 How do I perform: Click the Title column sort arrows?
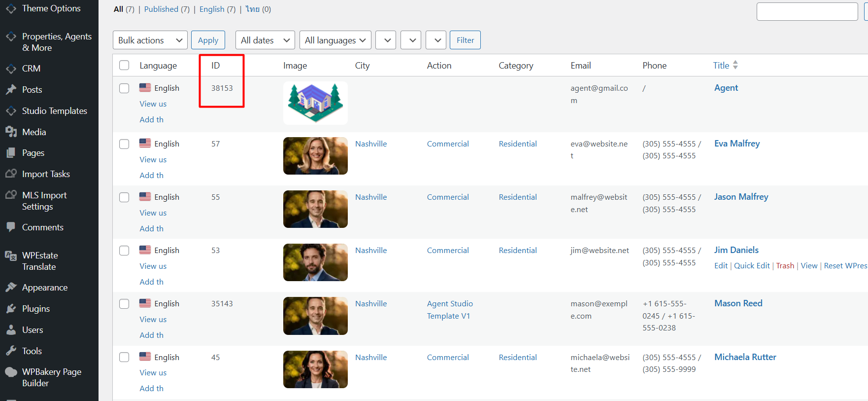[735, 65]
